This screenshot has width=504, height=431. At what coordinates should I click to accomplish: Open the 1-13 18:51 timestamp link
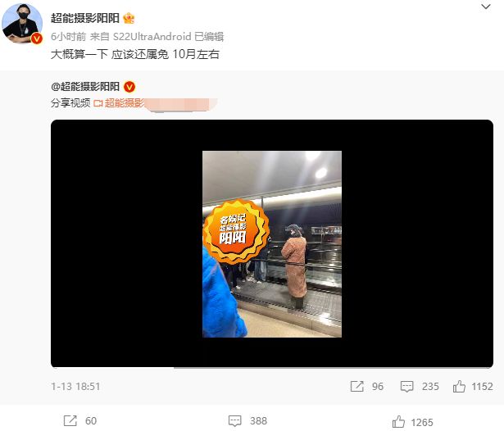point(75,386)
